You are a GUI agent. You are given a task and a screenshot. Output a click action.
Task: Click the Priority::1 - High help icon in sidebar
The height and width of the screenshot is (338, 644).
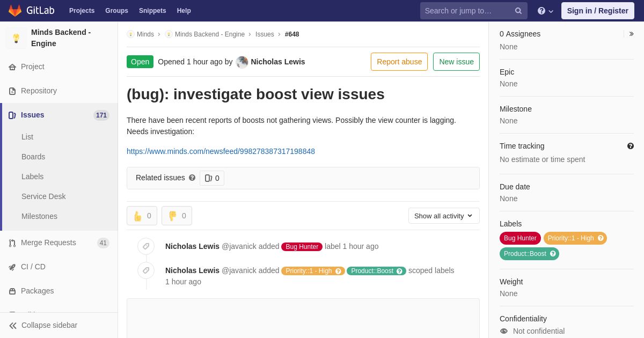(x=601, y=238)
